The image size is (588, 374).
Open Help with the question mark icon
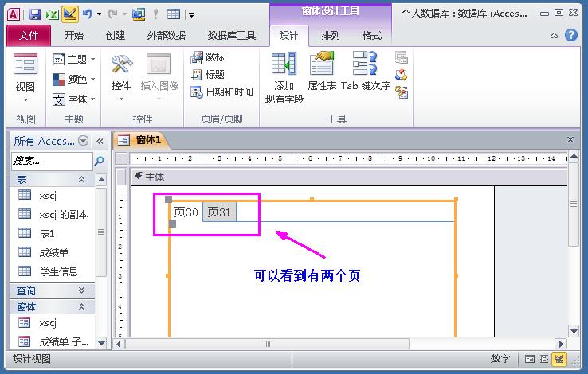[571, 35]
